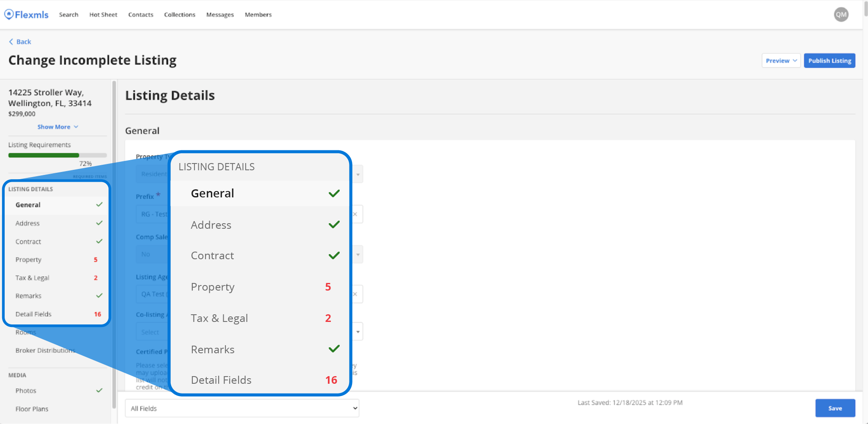Click the "Last Saved: 12/18/2025" timestamp
Screen dimensions: 868x424
pyautogui.click(x=630, y=403)
